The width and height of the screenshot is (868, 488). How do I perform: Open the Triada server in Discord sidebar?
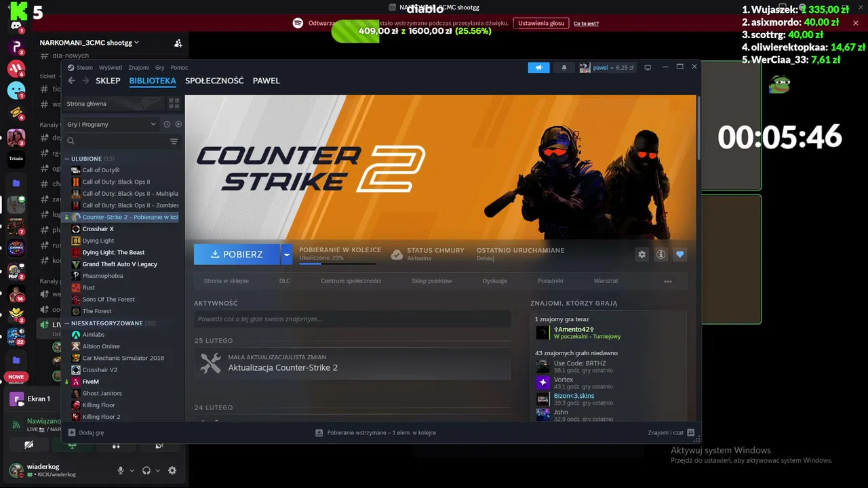pos(16,159)
